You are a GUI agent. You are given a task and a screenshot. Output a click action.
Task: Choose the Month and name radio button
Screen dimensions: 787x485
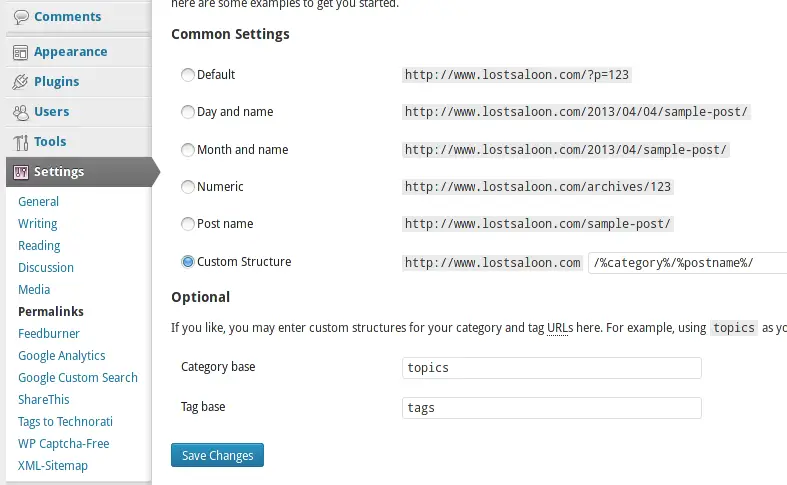[x=188, y=150]
